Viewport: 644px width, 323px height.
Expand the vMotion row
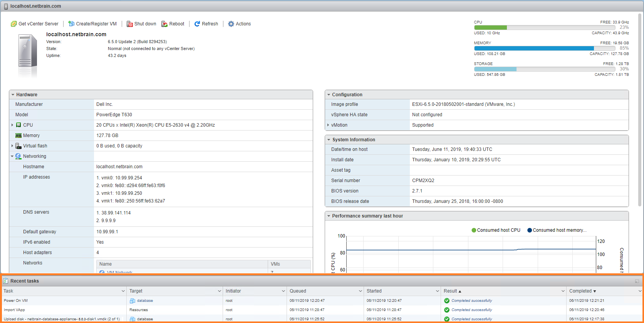(x=328, y=125)
